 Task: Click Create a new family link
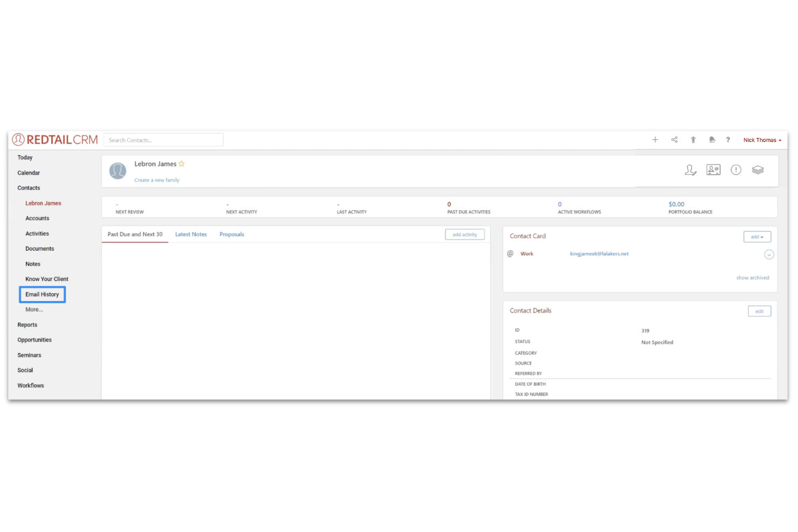tap(157, 179)
